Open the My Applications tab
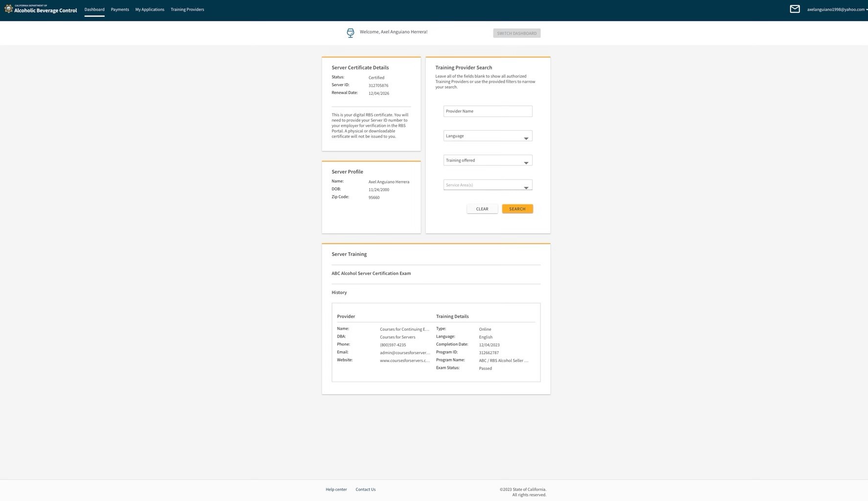Image resolution: width=868 pixels, height=501 pixels. (149, 9)
